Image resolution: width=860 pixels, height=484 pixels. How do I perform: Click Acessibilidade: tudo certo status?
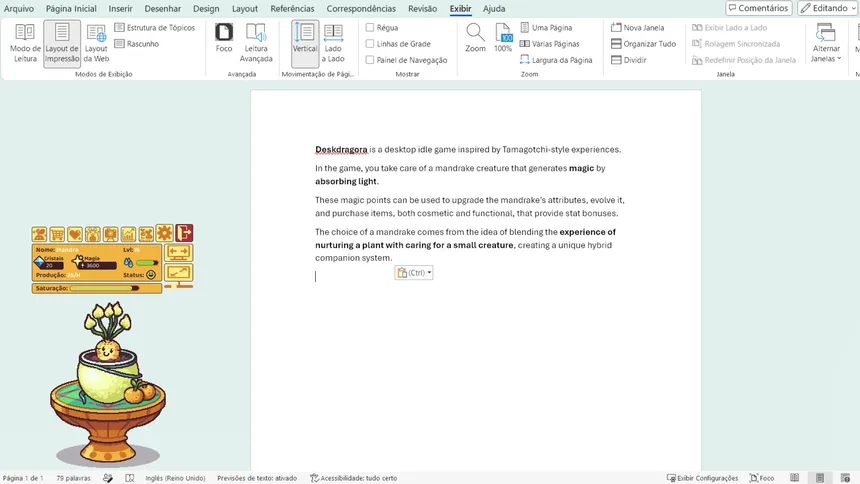coord(353,478)
